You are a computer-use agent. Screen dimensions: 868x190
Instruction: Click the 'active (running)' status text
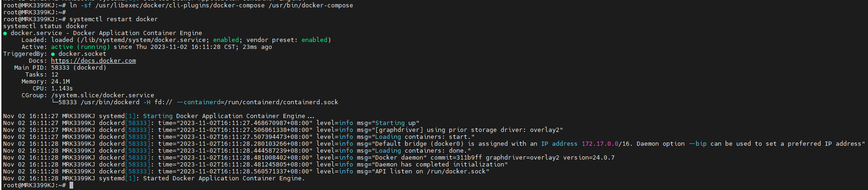point(81,47)
